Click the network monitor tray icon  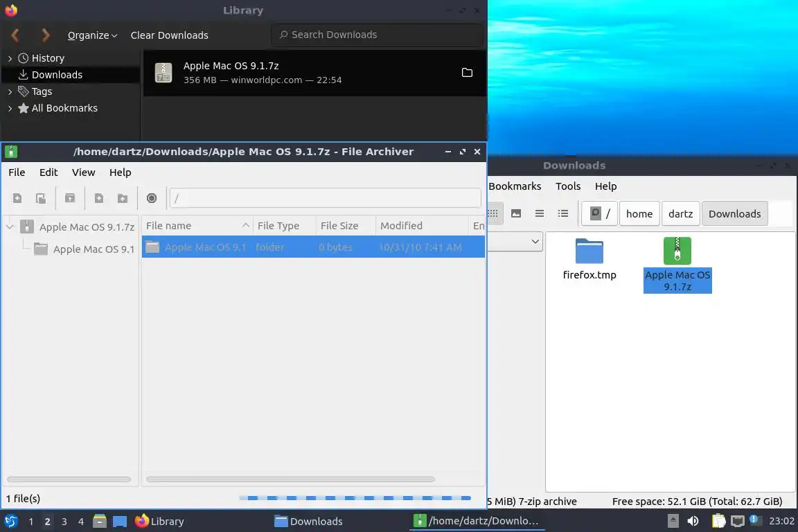tap(738, 522)
